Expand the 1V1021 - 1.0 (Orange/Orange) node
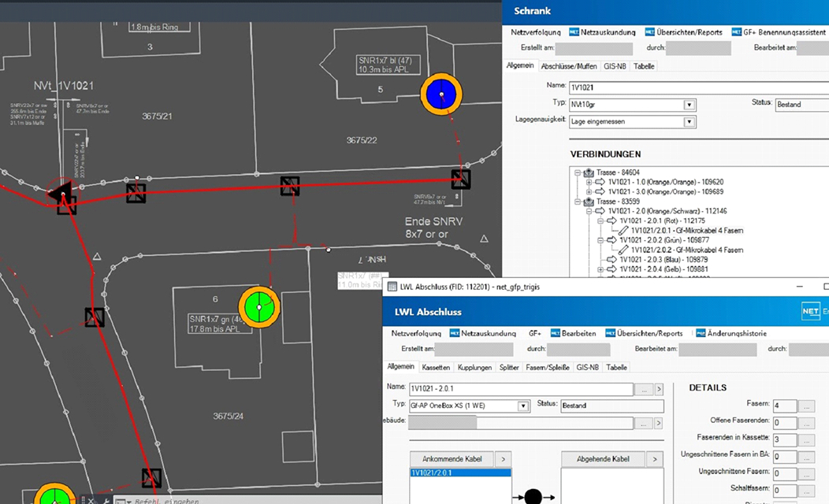Image resolution: width=829 pixels, height=504 pixels. click(589, 182)
